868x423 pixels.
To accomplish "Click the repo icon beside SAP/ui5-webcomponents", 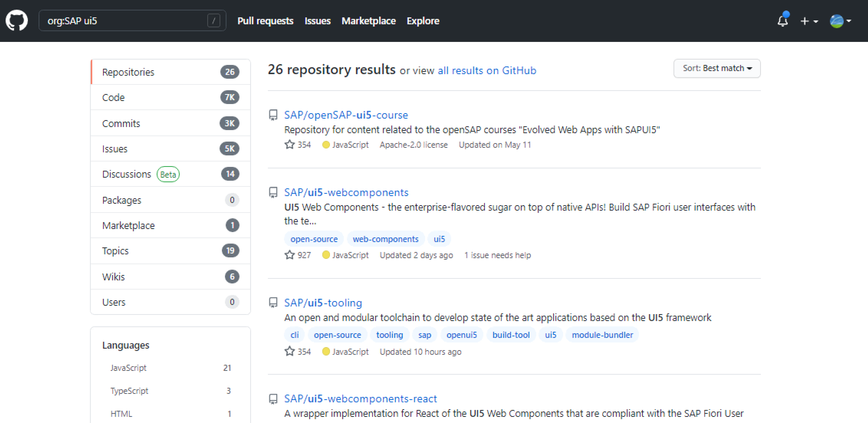I will (273, 192).
